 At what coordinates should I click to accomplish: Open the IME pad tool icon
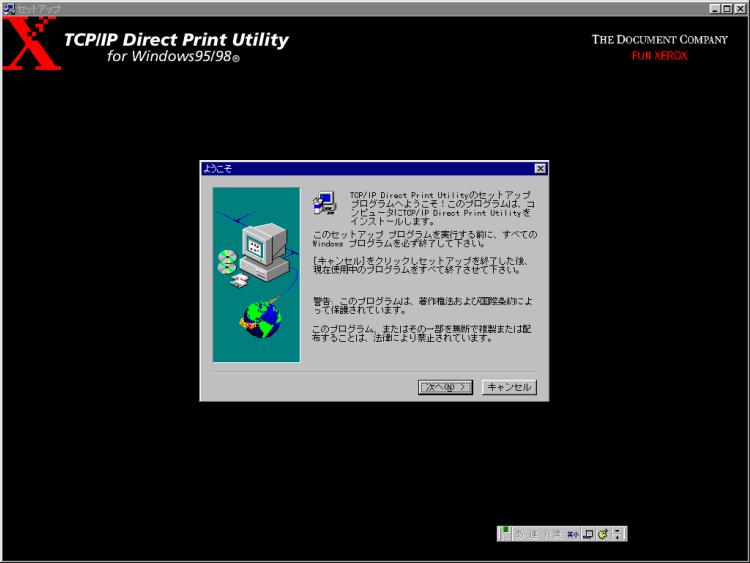pyautogui.click(x=588, y=534)
